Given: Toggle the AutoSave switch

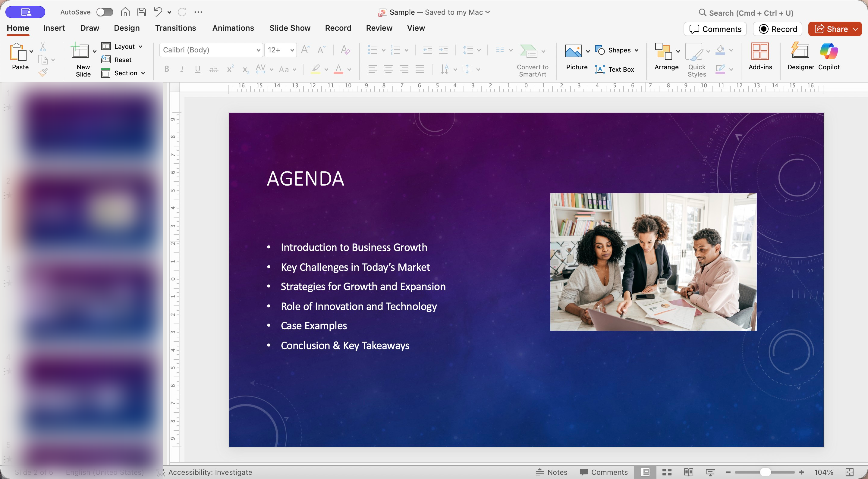Looking at the screenshot, I should 105,12.
